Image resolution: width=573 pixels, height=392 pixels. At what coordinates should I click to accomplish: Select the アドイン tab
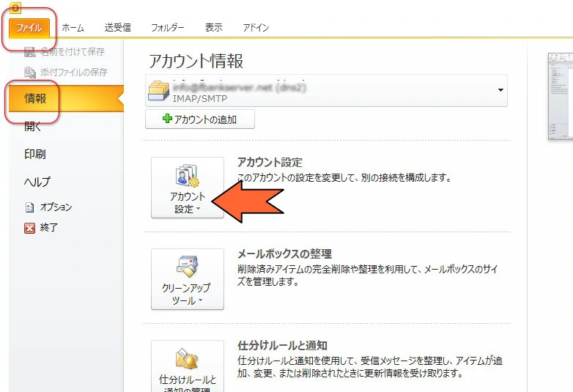pyautogui.click(x=256, y=28)
